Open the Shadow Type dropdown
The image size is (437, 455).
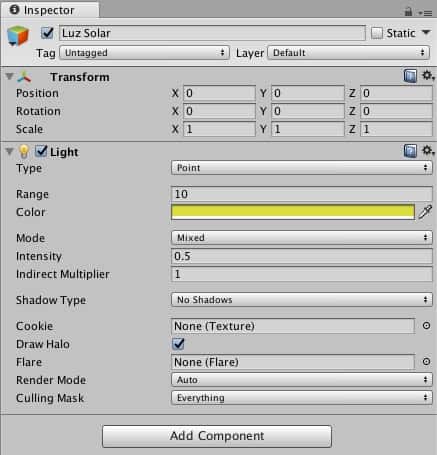[x=302, y=300]
